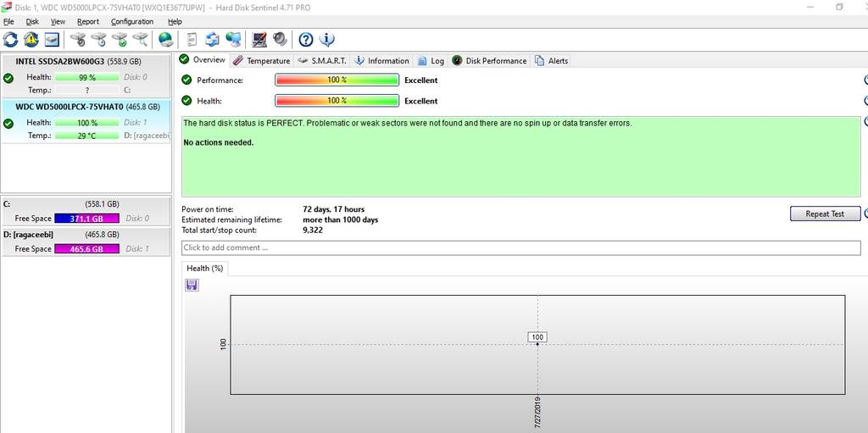Click the restore window button in title bar
The image size is (868, 433).
[x=840, y=7]
